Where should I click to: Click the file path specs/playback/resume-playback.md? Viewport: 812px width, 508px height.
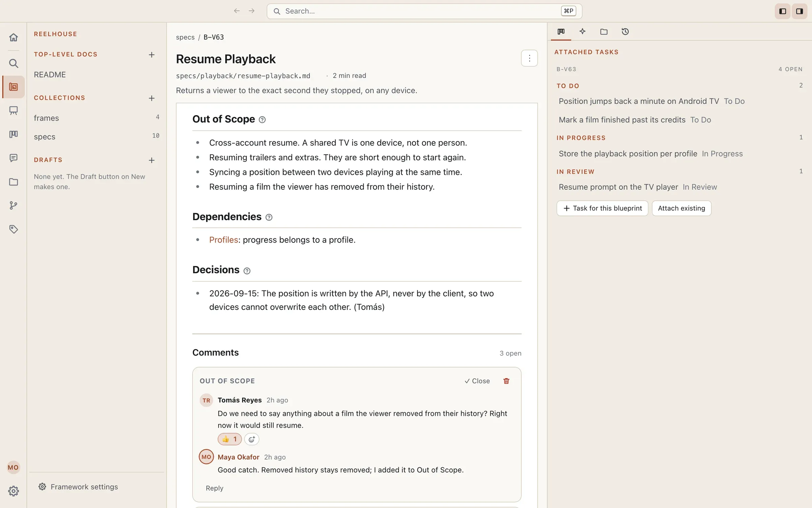243,76
